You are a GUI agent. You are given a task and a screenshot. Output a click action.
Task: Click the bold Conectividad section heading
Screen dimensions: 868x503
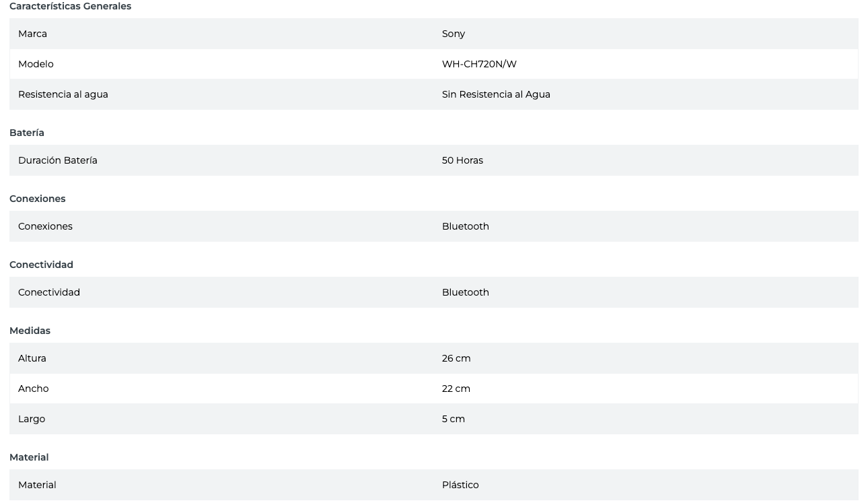pos(41,265)
